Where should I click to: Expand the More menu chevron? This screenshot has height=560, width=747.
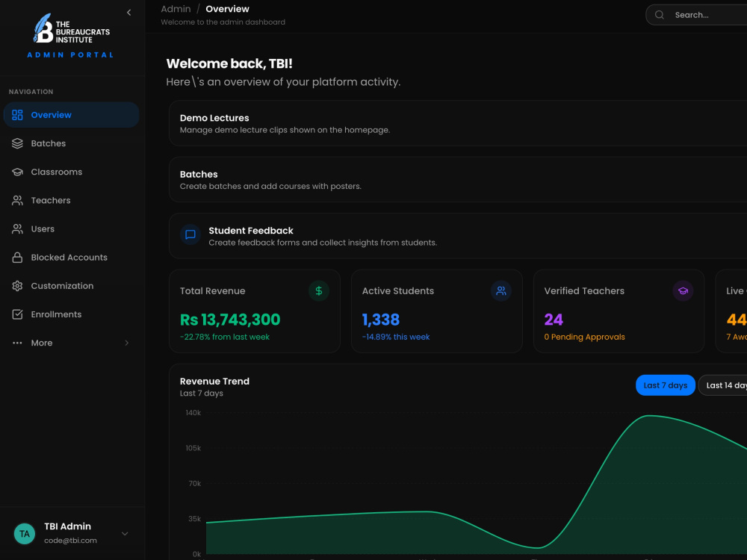(x=127, y=343)
